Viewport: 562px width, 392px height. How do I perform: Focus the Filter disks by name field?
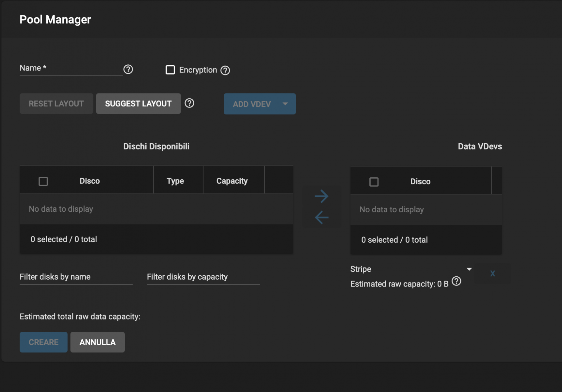(76, 277)
